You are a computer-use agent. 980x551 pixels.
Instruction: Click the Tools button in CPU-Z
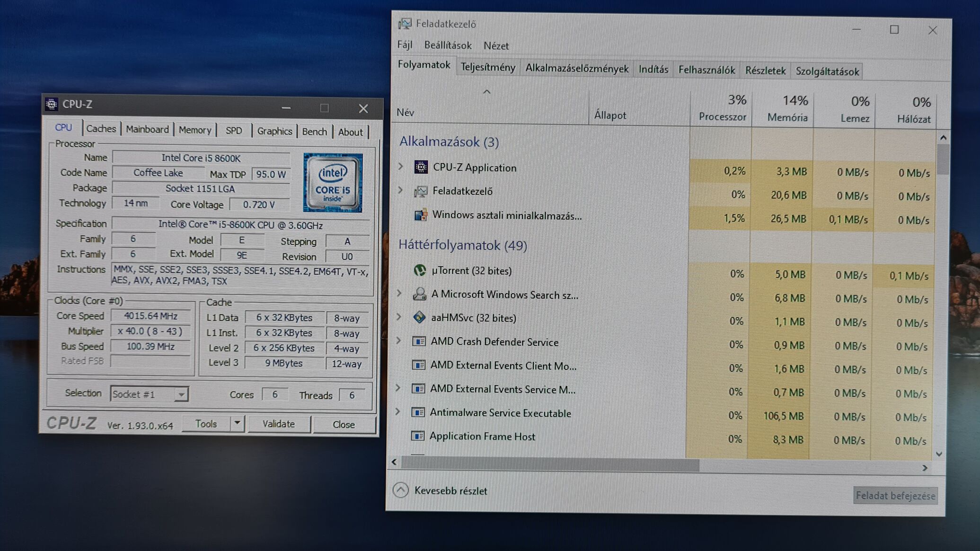click(206, 423)
